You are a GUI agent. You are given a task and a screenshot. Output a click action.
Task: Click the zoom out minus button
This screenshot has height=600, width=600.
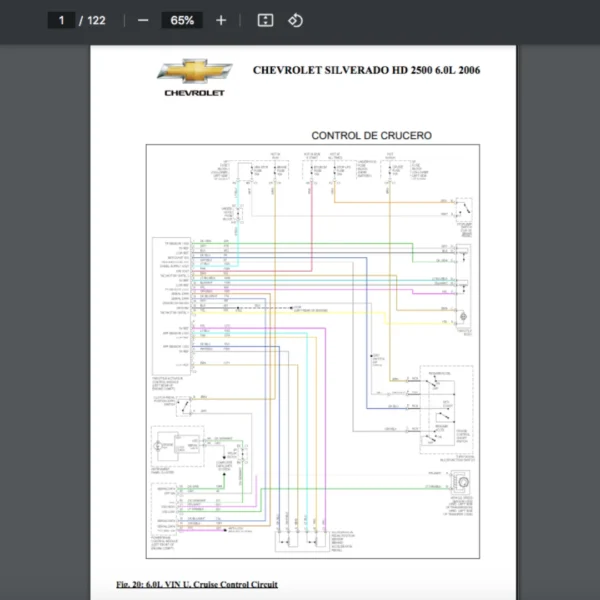pos(143,20)
